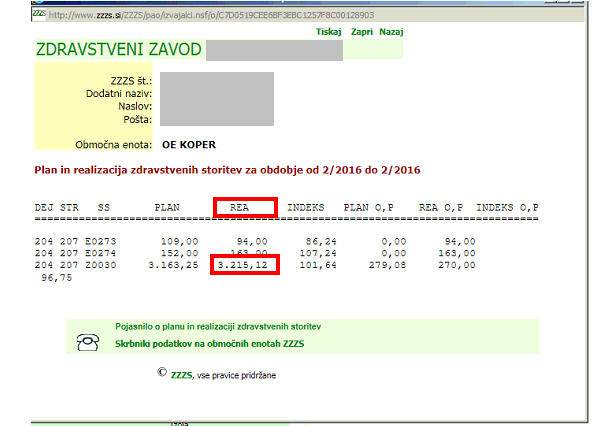Image resolution: width=605 pixels, height=426 pixels.
Task: Select index value 107,24
Action: (x=318, y=254)
